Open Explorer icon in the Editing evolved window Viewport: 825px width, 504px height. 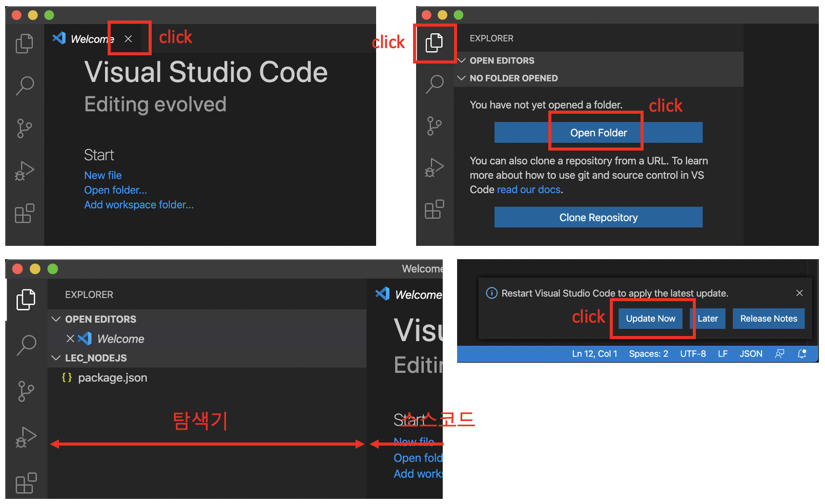click(24, 44)
